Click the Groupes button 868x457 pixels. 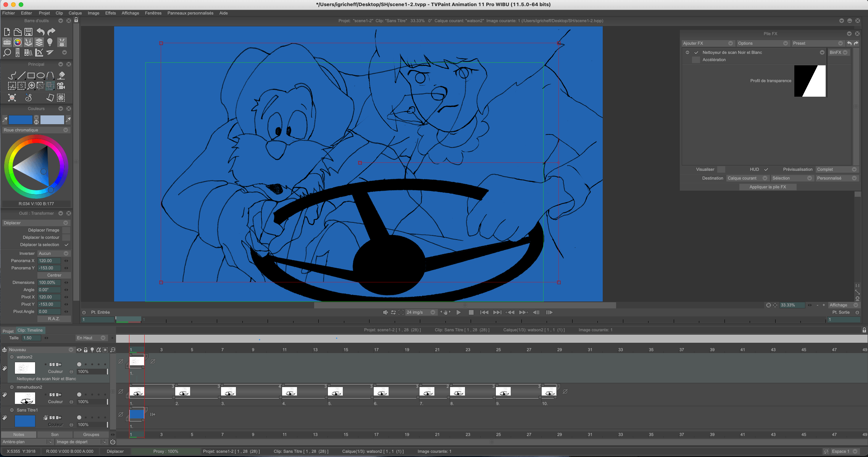coord(91,434)
